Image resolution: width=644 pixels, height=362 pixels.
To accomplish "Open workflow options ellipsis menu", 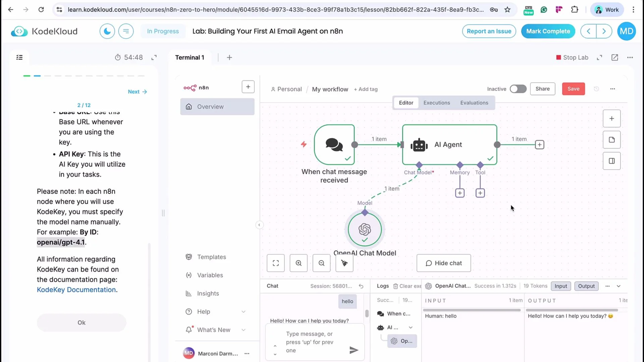I will point(612,89).
